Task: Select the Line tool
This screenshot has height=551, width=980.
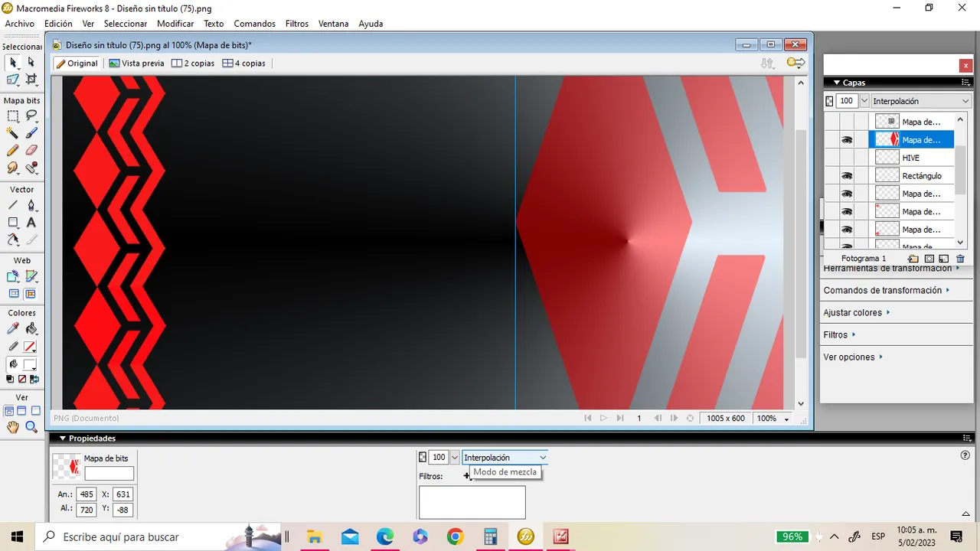Action: (13, 205)
